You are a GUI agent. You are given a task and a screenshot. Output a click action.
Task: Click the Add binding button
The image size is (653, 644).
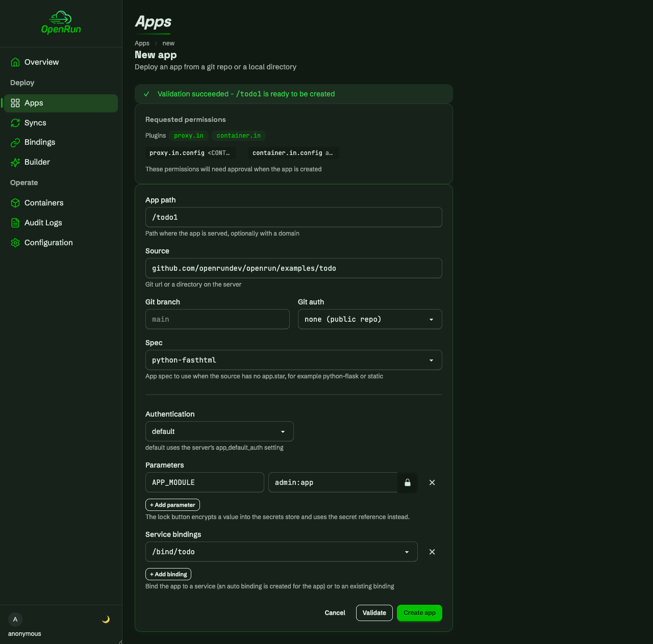tap(168, 574)
